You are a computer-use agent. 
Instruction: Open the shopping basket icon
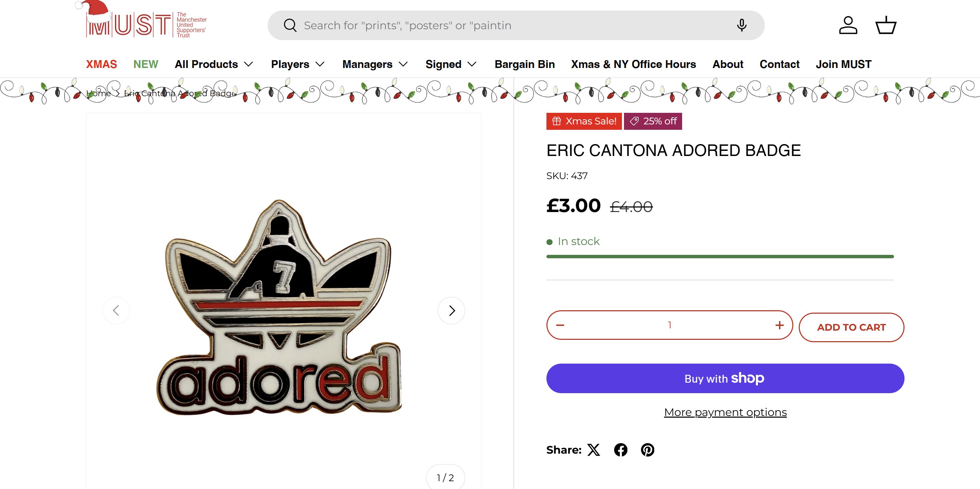(886, 25)
